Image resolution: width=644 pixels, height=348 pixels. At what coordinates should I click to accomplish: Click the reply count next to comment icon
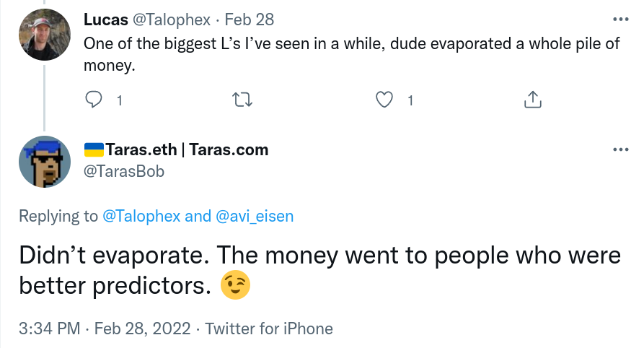(x=120, y=100)
